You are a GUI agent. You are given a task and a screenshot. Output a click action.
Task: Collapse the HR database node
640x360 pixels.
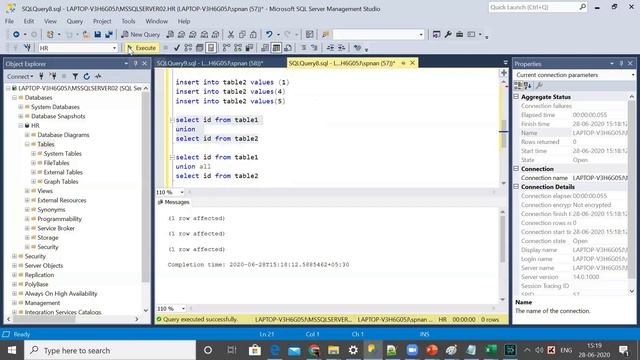point(21,126)
